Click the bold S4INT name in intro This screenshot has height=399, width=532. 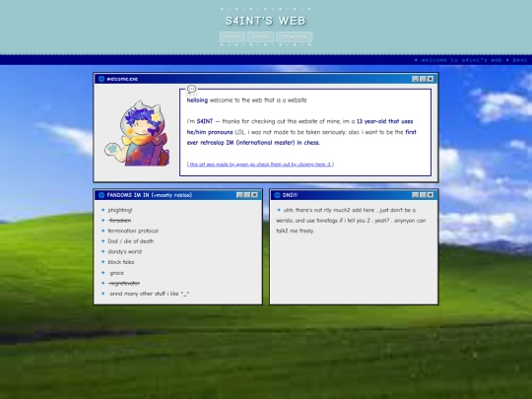[205, 121]
